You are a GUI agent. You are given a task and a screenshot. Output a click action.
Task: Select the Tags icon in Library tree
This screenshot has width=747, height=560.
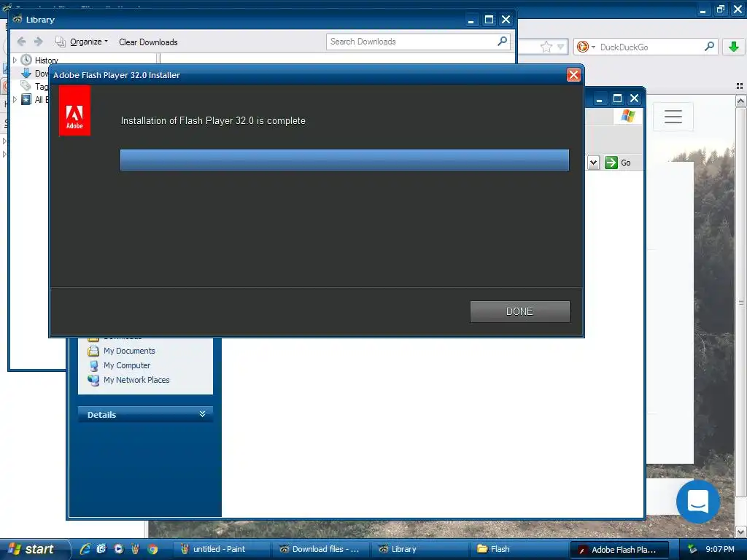pos(26,86)
